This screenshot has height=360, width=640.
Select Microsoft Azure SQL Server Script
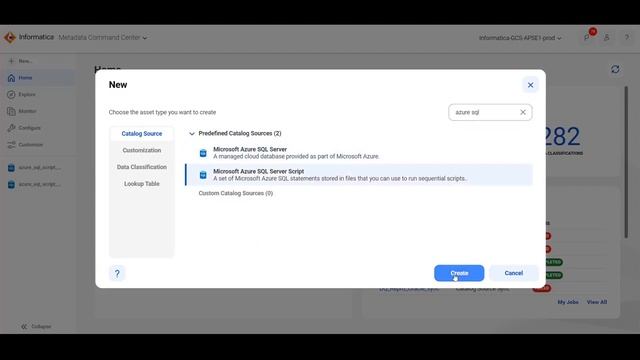coord(359,175)
